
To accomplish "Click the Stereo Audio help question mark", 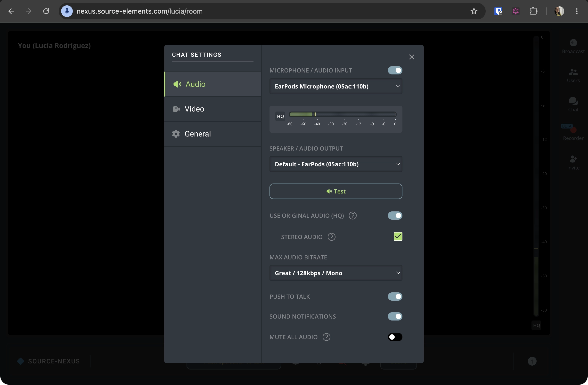I will [x=331, y=237].
